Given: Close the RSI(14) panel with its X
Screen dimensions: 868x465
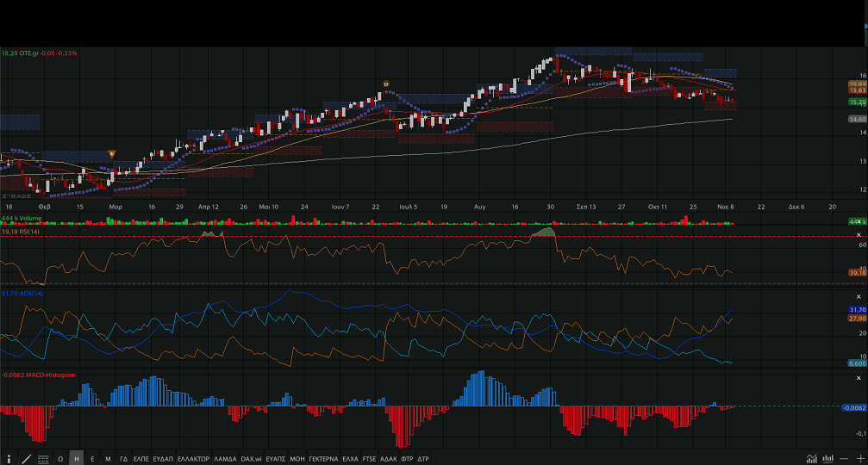Looking at the screenshot, I should click(x=859, y=235).
